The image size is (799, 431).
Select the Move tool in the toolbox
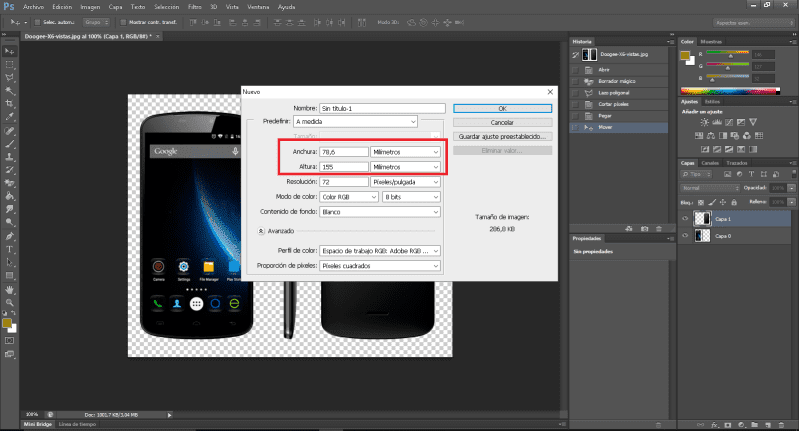coord(9,51)
